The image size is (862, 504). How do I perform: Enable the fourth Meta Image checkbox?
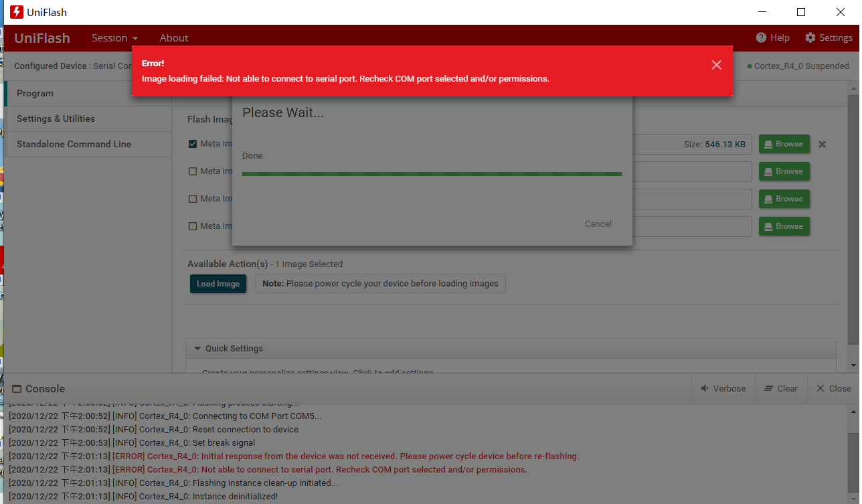193,226
